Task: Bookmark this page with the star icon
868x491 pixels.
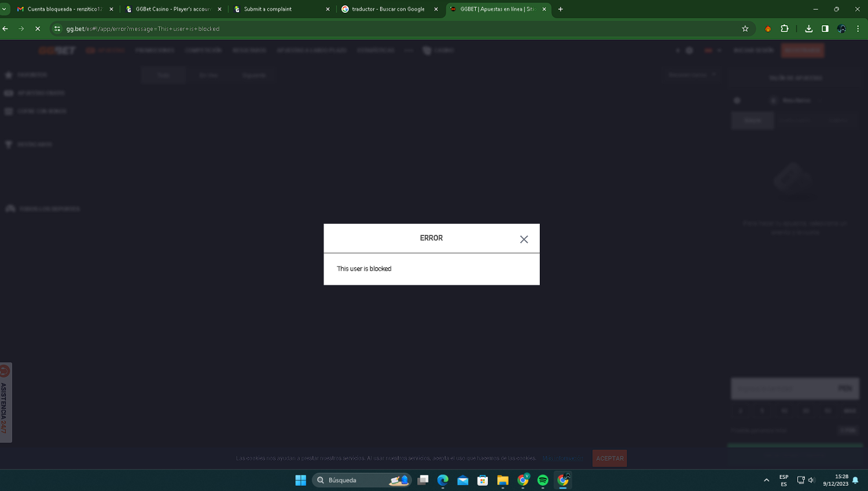Action: coord(745,29)
